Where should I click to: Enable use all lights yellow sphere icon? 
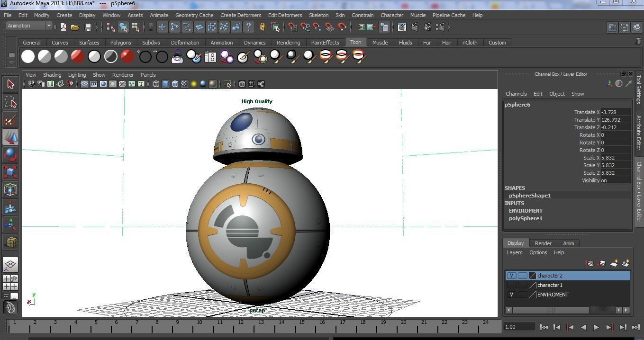click(x=194, y=84)
